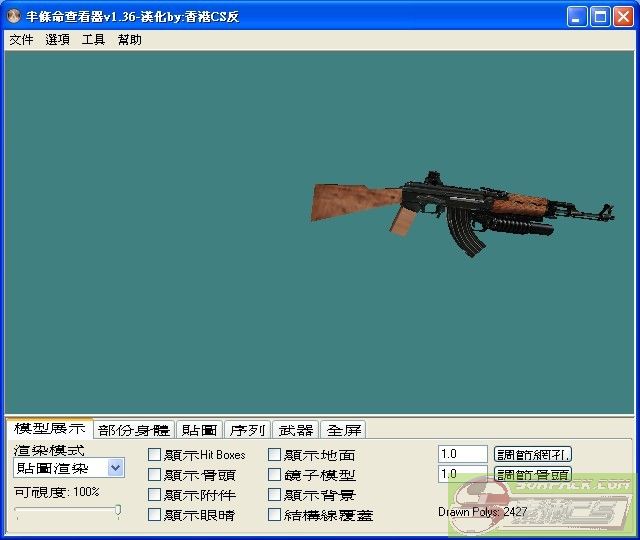Expand the 渲染模式 render mode dropdown
Image resolution: width=640 pixels, height=540 pixels.
115,468
